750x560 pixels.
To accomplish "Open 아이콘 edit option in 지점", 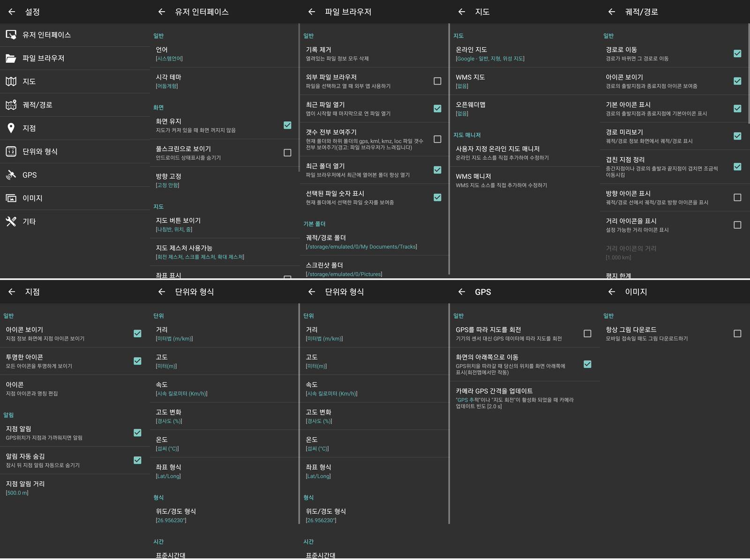I will (x=75, y=388).
